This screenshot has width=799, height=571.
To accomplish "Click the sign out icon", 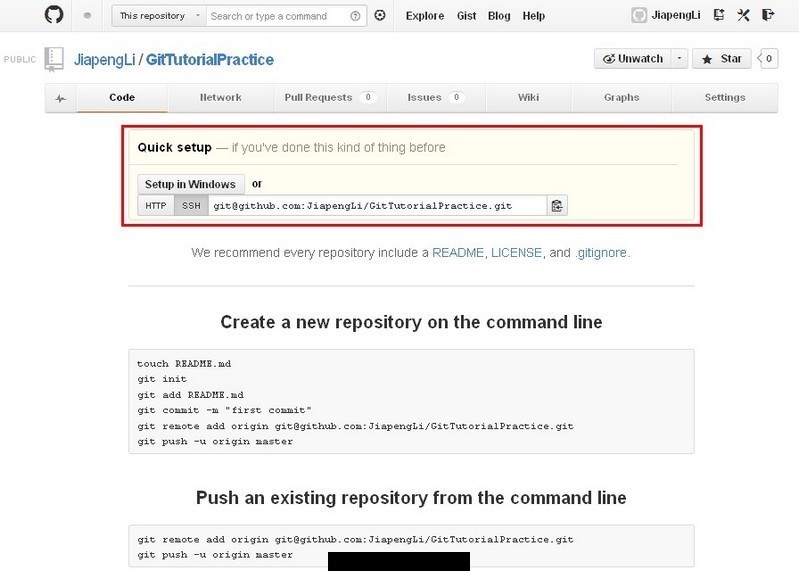I will (767, 15).
